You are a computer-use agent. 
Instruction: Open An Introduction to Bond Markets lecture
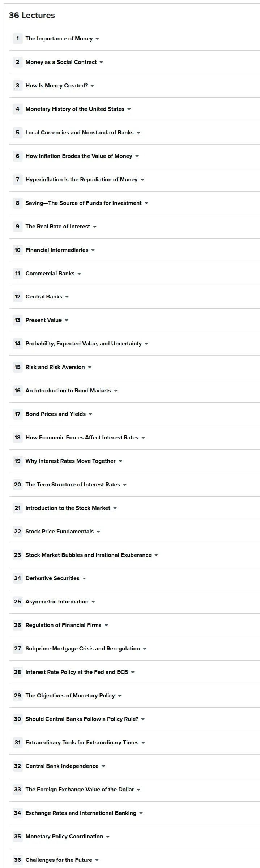pos(68,391)
